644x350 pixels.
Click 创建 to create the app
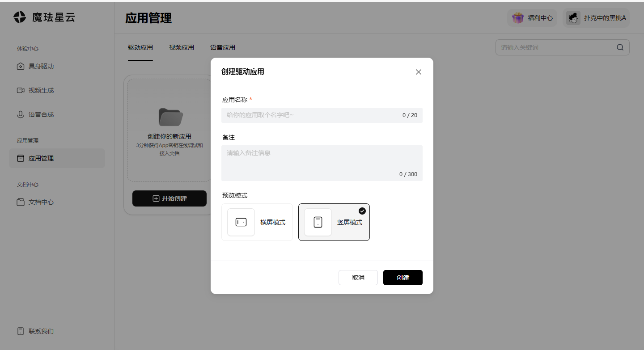[403, 278]
